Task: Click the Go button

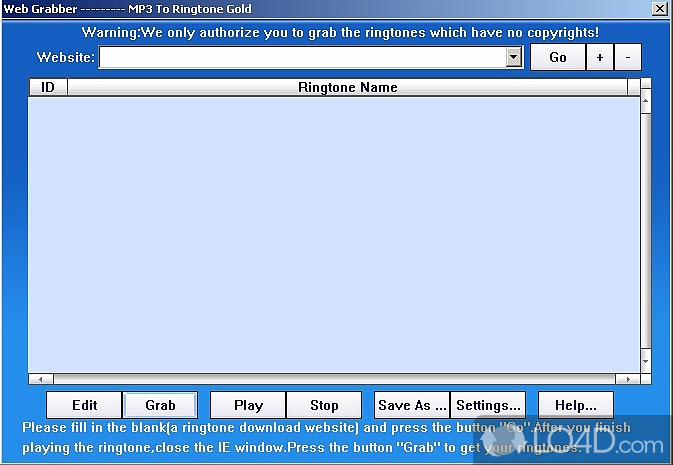Action: point(558,57)
